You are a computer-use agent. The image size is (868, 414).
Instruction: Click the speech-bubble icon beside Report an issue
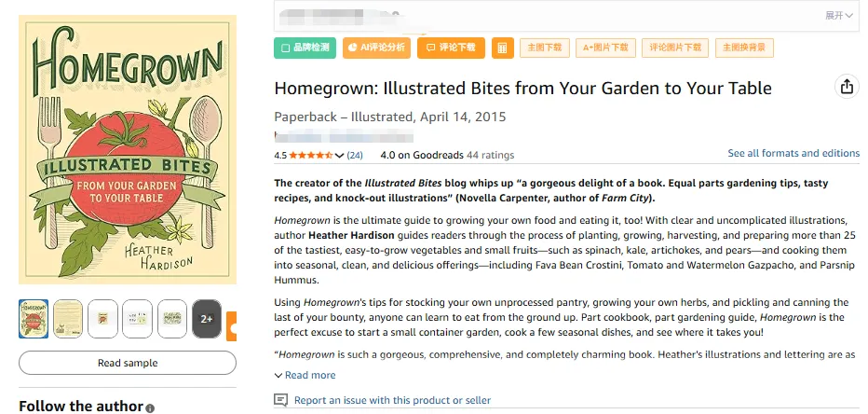280,400
